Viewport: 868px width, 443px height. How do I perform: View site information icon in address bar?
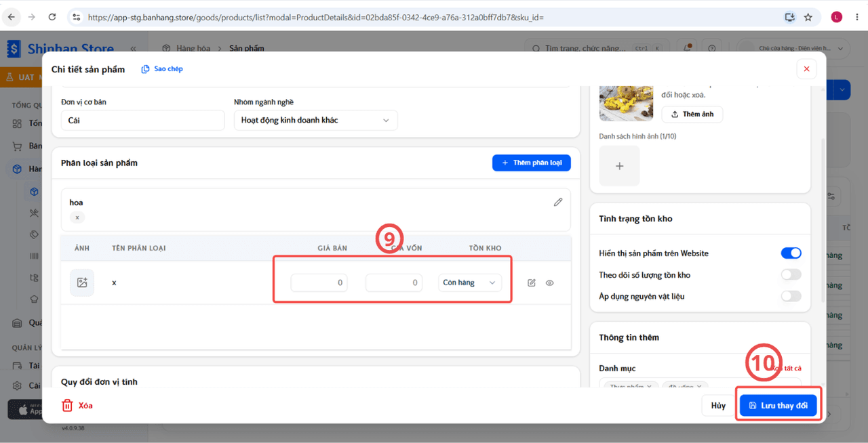(76, 17)
